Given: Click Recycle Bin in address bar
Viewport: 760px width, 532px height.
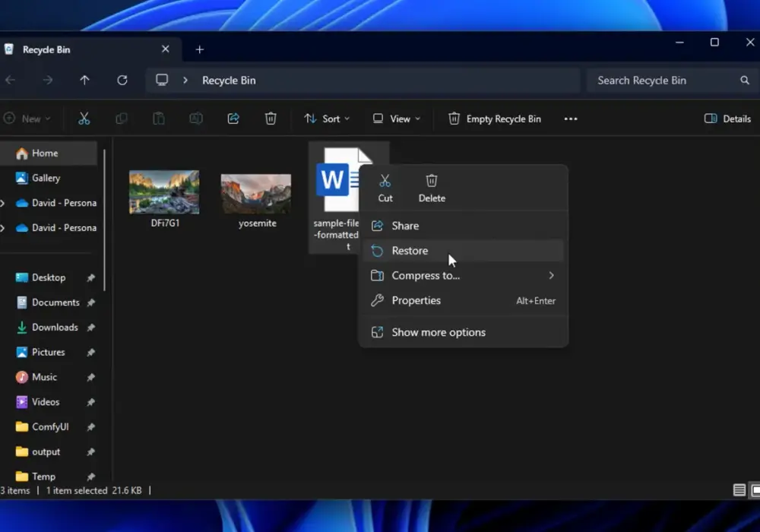Looking at the screenshot, I should coord(229,81).
